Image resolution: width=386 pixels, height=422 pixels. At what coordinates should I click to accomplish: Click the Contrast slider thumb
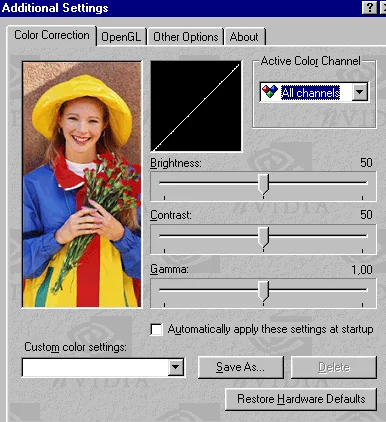(263, 237)
